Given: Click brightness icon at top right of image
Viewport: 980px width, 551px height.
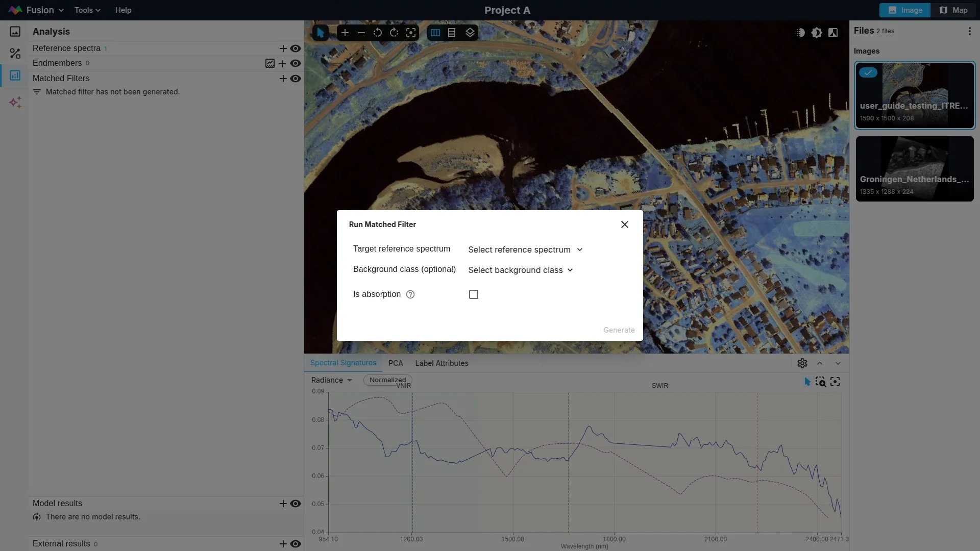Looking at the screenshot, I should point(817,33).
